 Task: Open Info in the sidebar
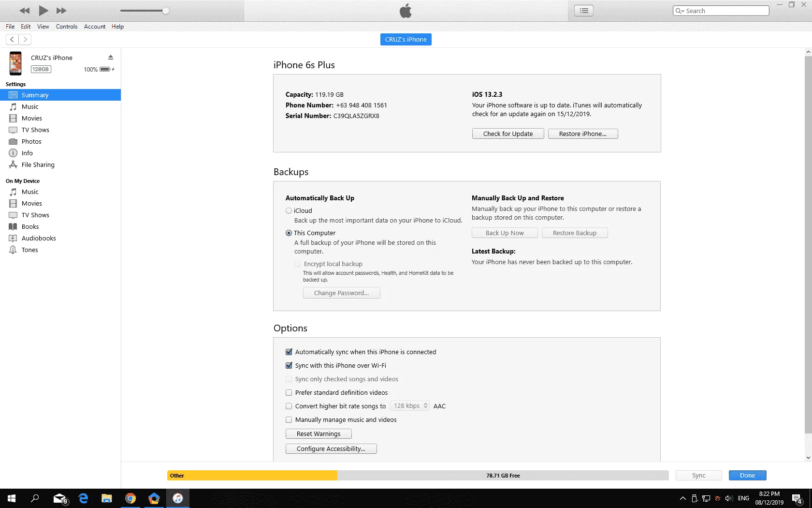pos(60,153)
